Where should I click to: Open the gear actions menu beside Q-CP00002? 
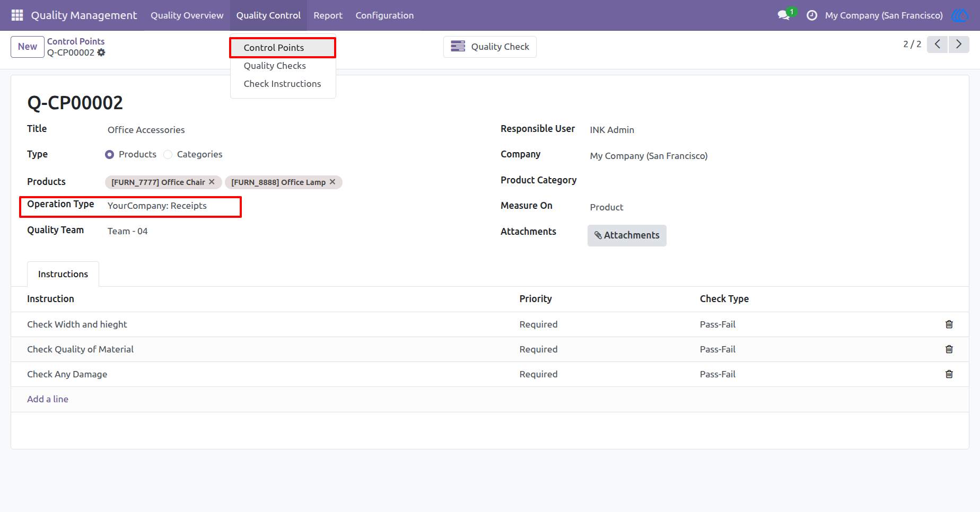pos(101,52)
